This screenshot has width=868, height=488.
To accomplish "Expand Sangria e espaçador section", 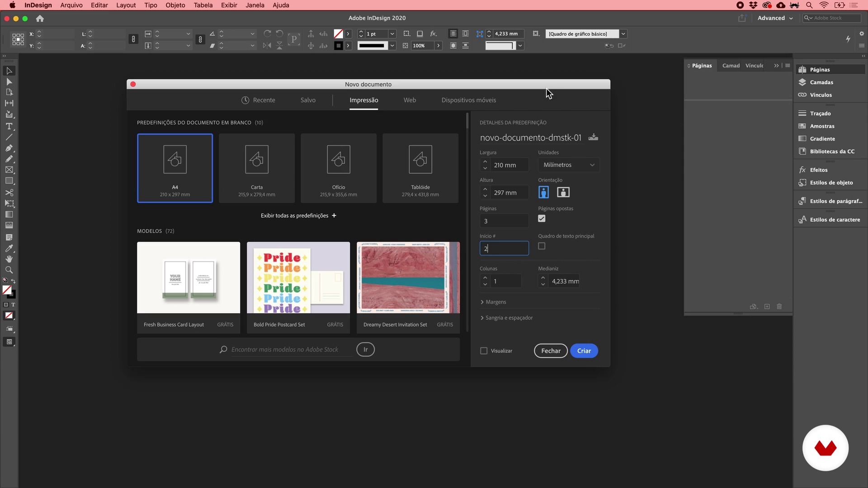I will click(506, 318).
